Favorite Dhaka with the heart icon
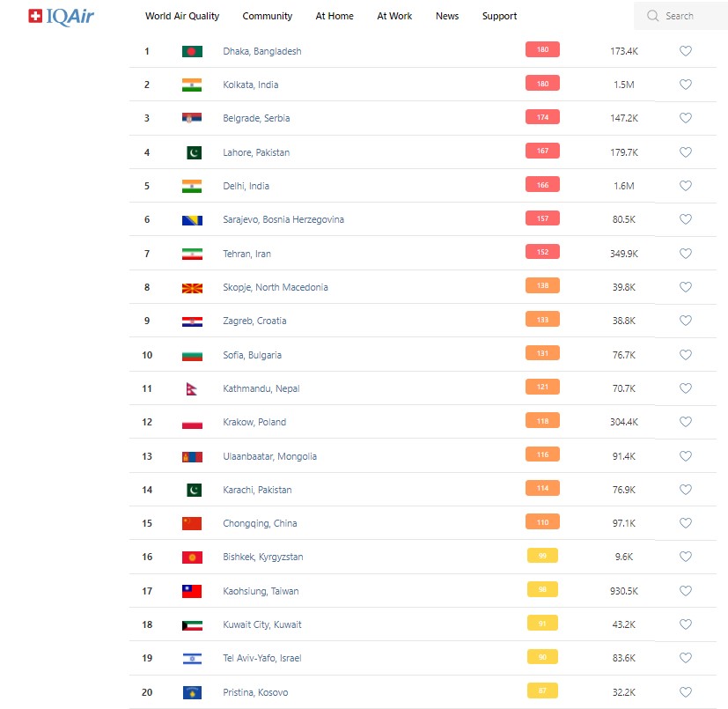This screenshot has height=709, width=728. [x=686, y=51]
